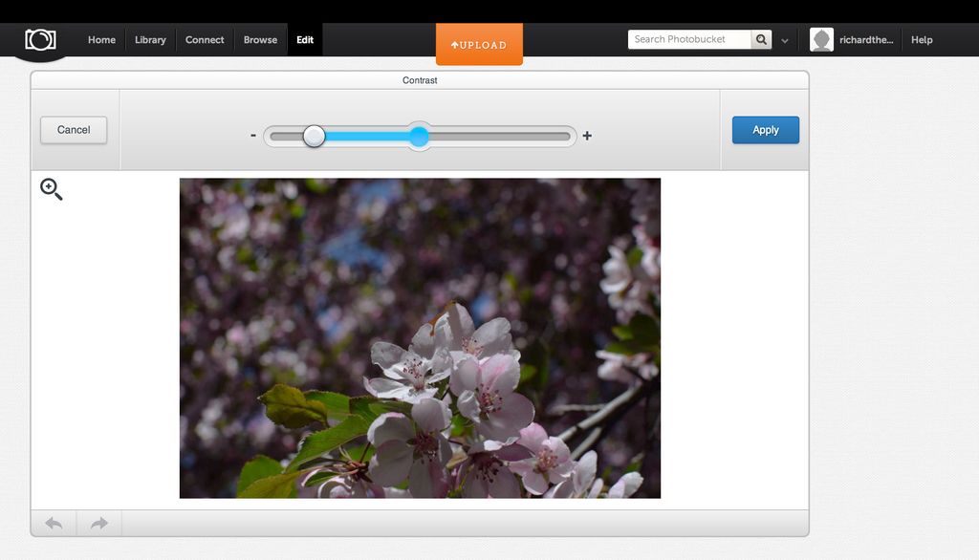This screenshot has height=560, width=979.
Task: Click inside the Search Photobucket field
Action: (x=688, y=39)
